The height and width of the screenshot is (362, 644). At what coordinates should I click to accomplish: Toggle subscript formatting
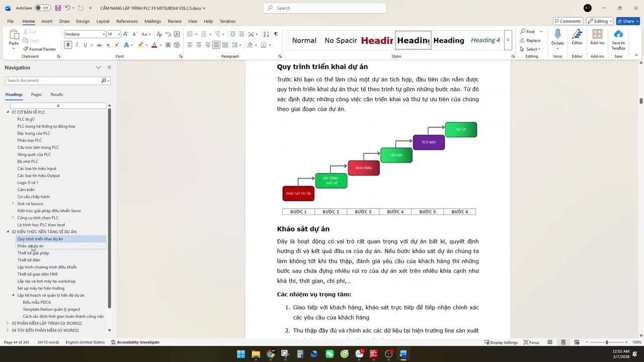tap(108, 45)
